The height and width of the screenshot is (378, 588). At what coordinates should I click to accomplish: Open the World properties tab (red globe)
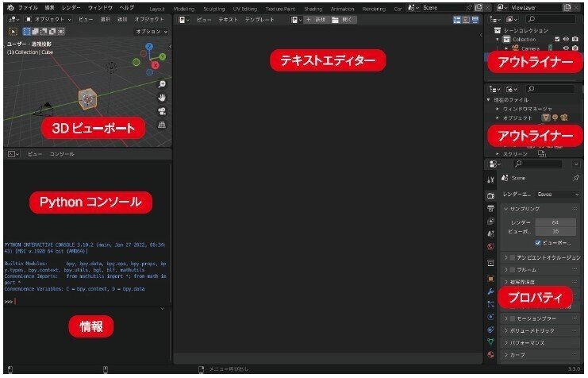490,247
